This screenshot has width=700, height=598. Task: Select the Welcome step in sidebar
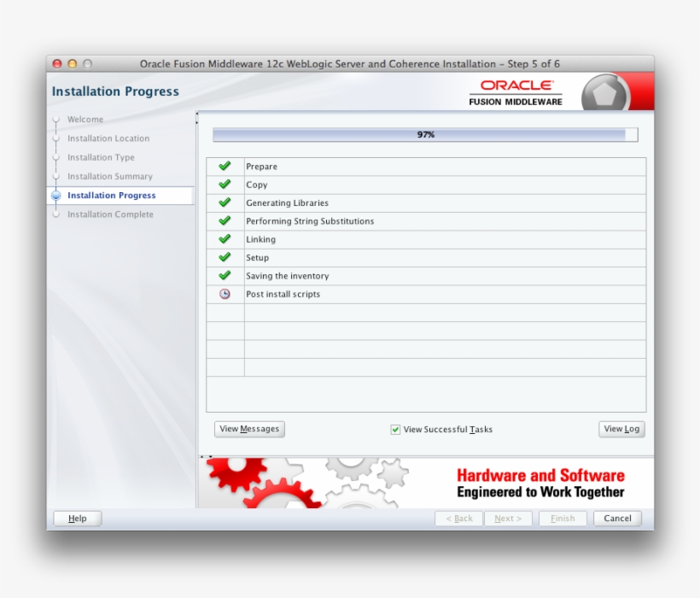[x=85, y=120]
